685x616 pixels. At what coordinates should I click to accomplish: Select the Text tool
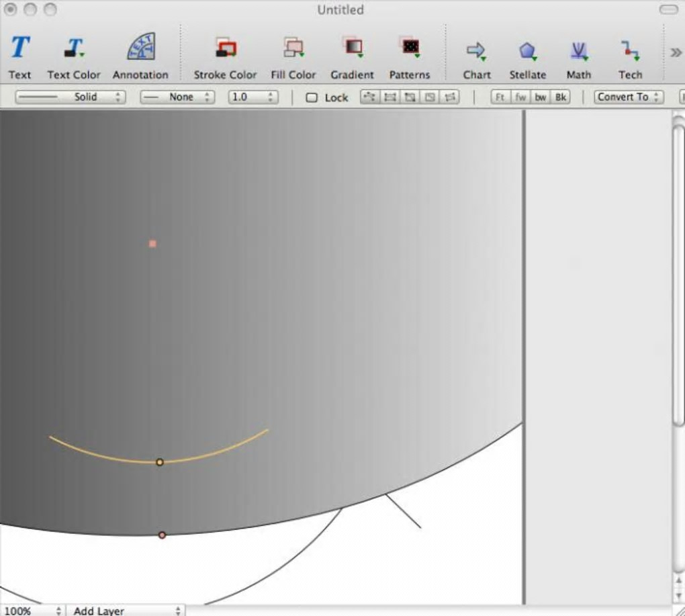pyautogui.click(x=20, y=49)
